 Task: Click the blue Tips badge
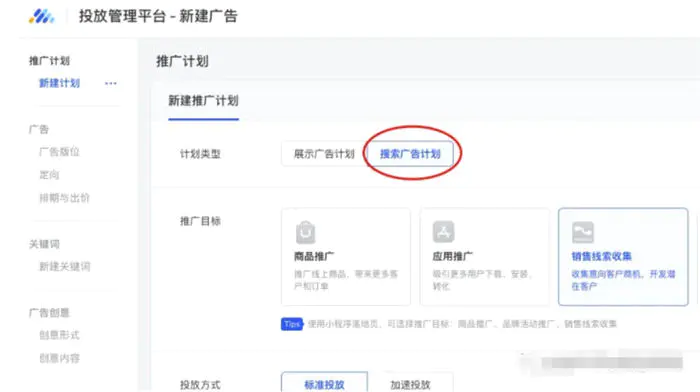click(292, 324)
